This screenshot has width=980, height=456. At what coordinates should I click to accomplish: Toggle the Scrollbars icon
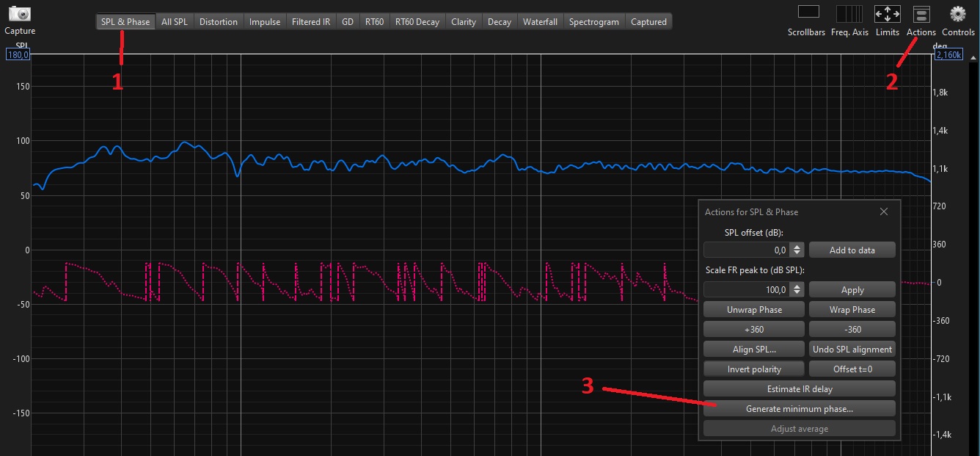[x=808, y=12]
